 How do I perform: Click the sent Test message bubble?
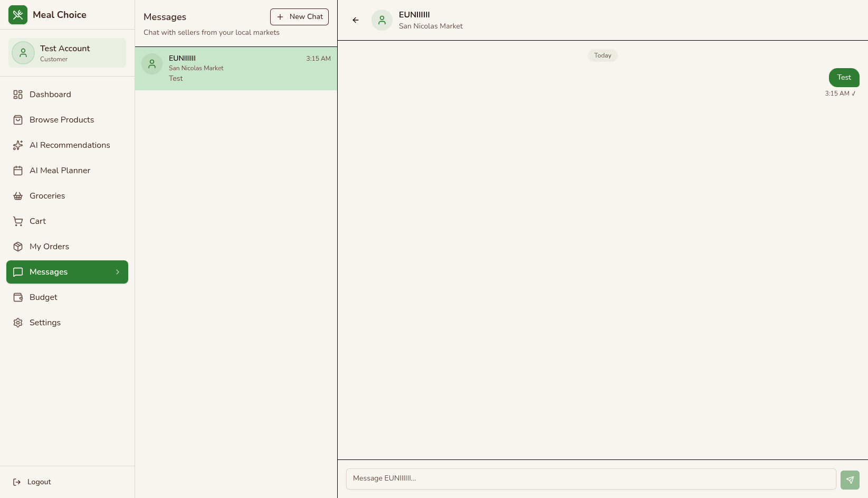coord(844,78)
